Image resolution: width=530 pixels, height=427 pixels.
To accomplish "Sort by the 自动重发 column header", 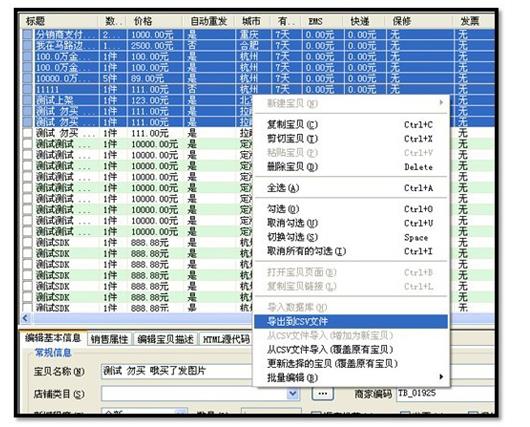I will 209,21.
